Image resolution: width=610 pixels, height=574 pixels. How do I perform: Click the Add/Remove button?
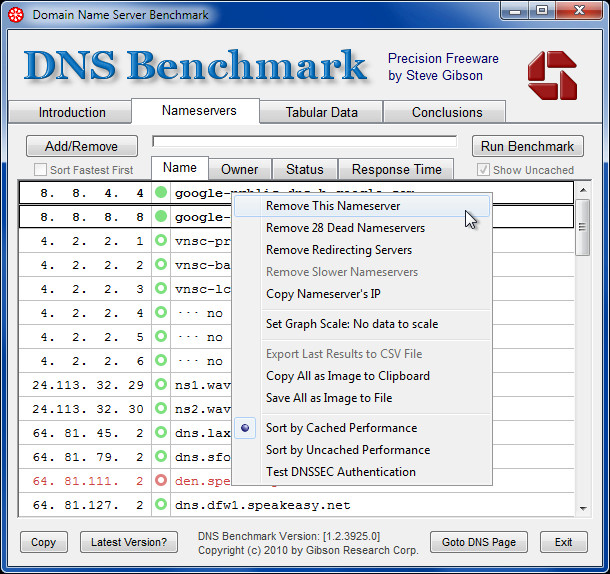pyautogui.click(x=82, y=146)
